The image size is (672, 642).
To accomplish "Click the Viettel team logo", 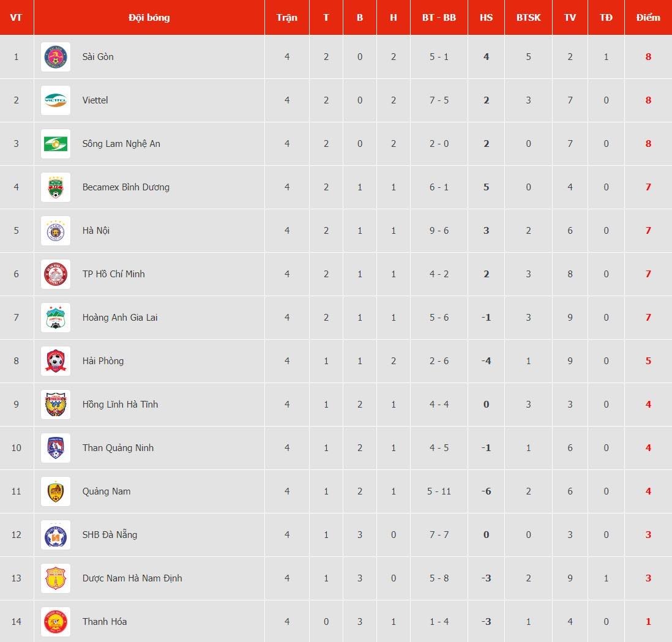I will 55,100.
